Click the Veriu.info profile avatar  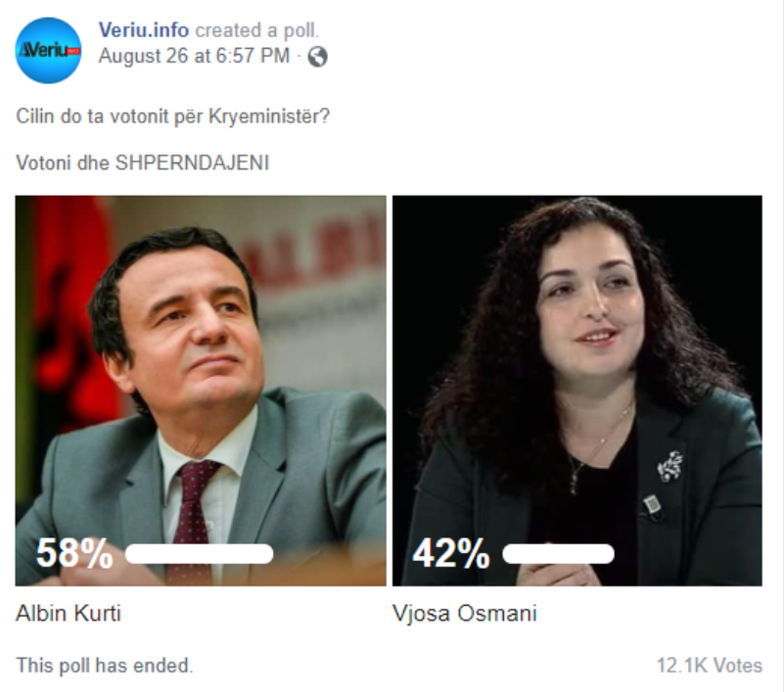pos(48,50)
